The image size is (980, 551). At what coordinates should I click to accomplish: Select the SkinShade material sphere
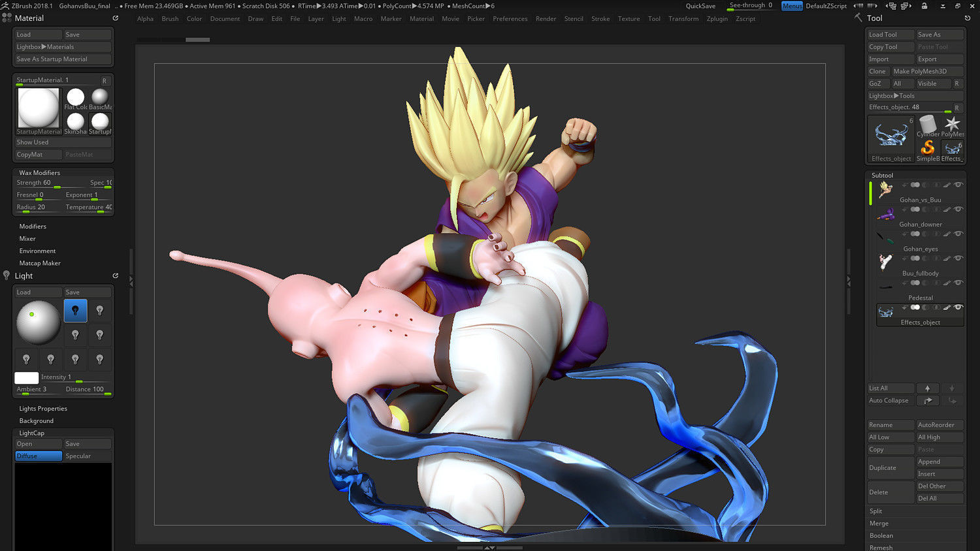tap(76, 123)
